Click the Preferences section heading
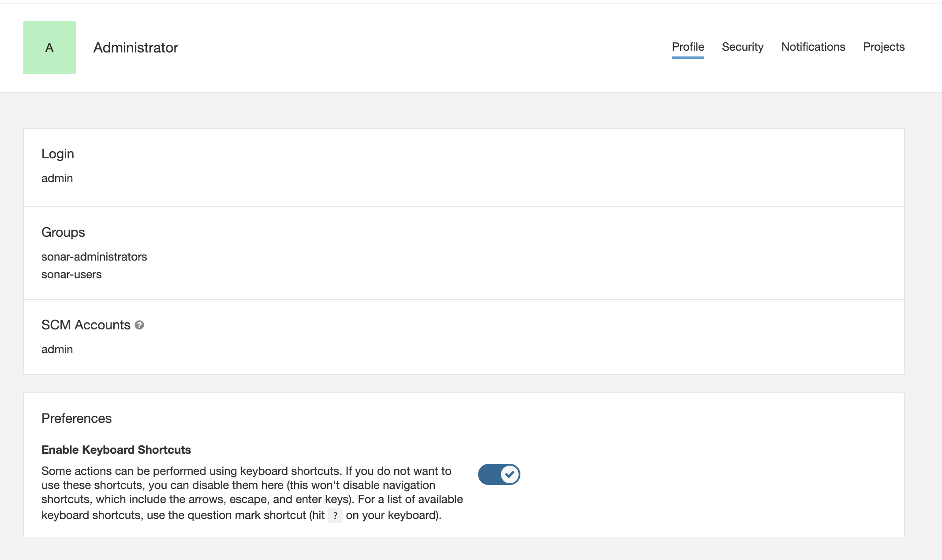The image size is (942, 560). (77, 418)
